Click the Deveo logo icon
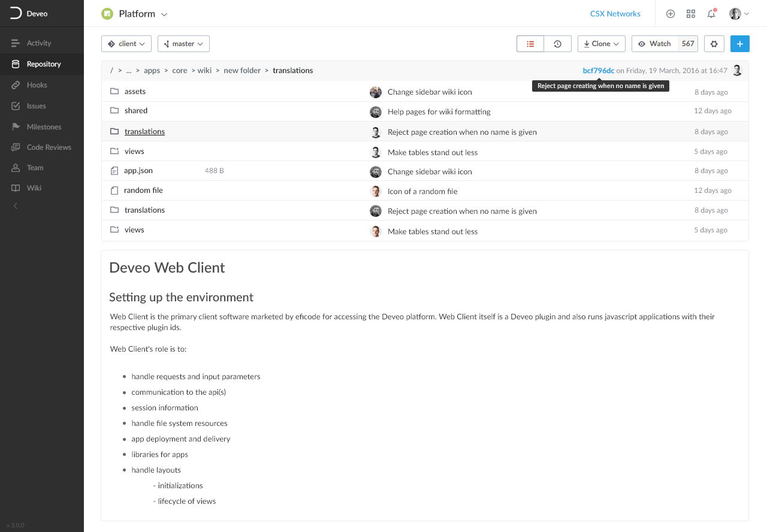Image resolution: width=767 pixels, height=532 pixels. (16, 13)
